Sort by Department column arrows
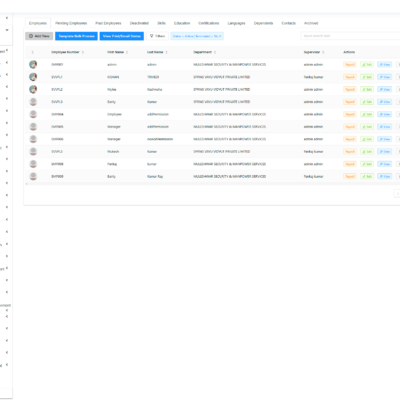Screen dimensions: 400x400 point(215,52)
